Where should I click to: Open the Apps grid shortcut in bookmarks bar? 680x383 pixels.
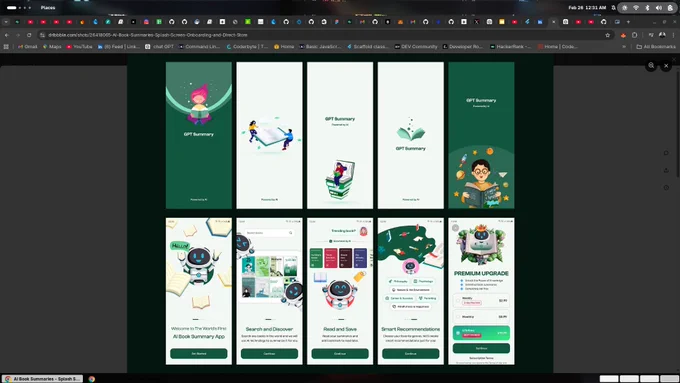coord(6,46)
